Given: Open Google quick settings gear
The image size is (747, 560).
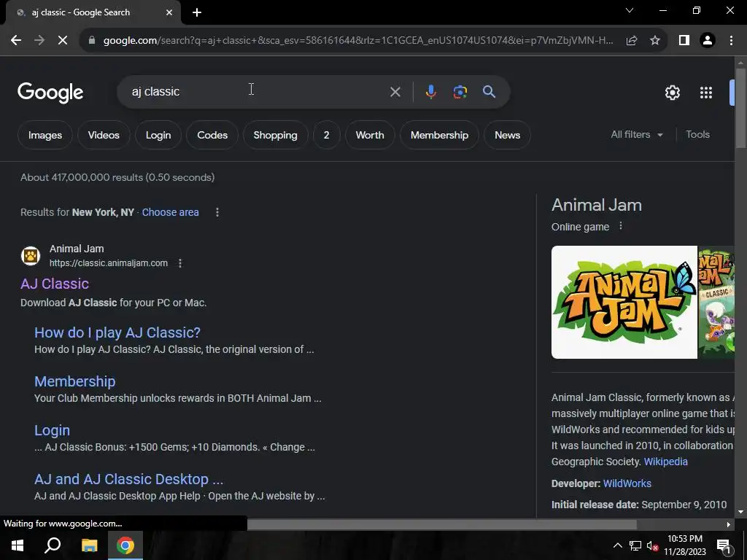Looking at the screenshot, I should pos(672,93).
